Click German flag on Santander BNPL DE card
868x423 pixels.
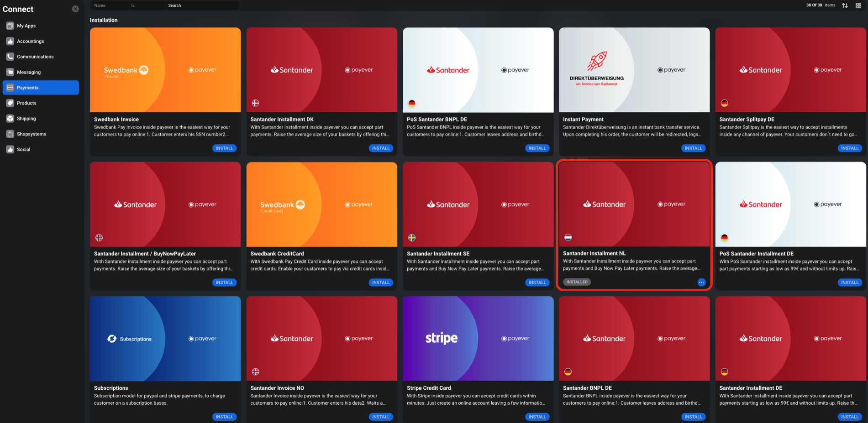click(568, 372)
